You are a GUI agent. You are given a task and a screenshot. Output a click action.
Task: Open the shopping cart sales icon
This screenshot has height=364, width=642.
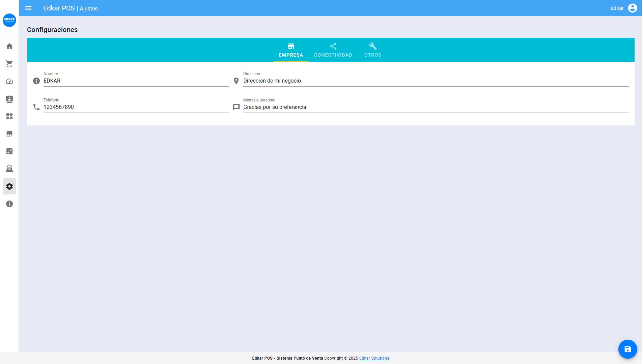pos(9,64)
